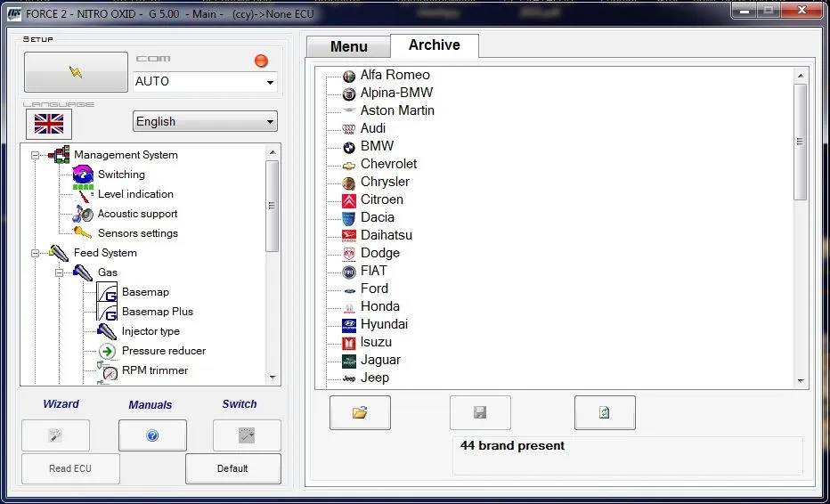830x504 pixels.
Task: Click the lightning bolt connect button
Action: 76,72
